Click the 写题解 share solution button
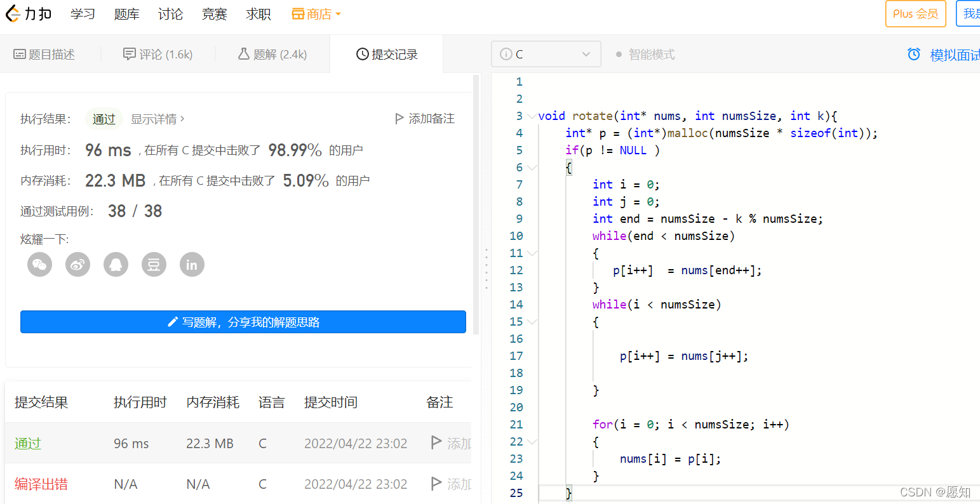The width and height of the screenshot is (980, 504). 243,322
